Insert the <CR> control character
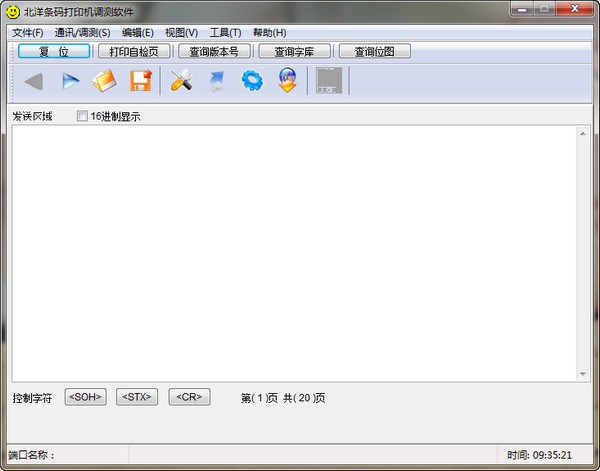 point(189,397)
